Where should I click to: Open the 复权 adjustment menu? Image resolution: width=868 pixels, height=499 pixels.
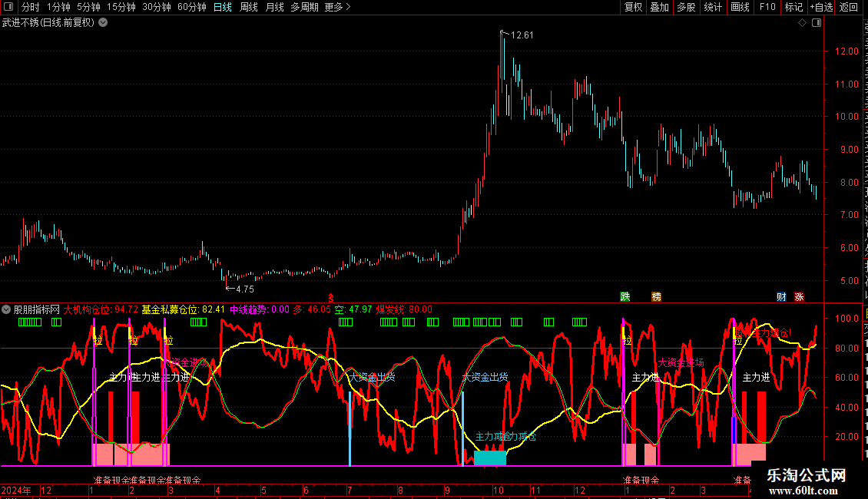[x=633, y=7]
